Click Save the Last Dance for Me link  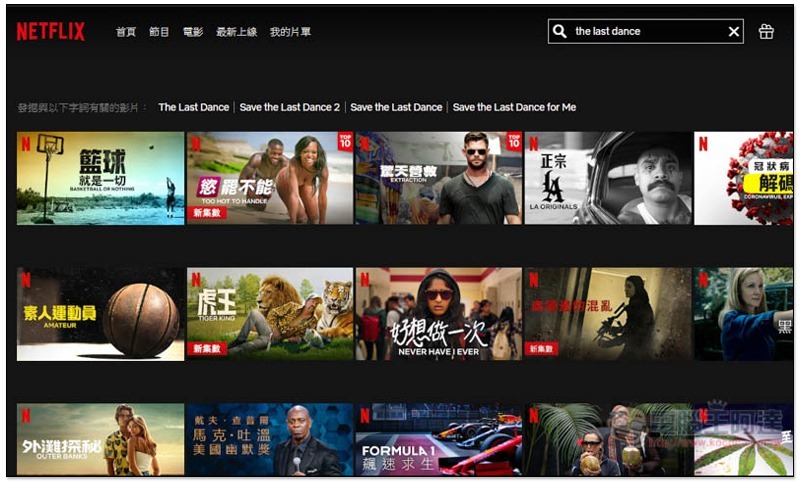click(514, 107)
